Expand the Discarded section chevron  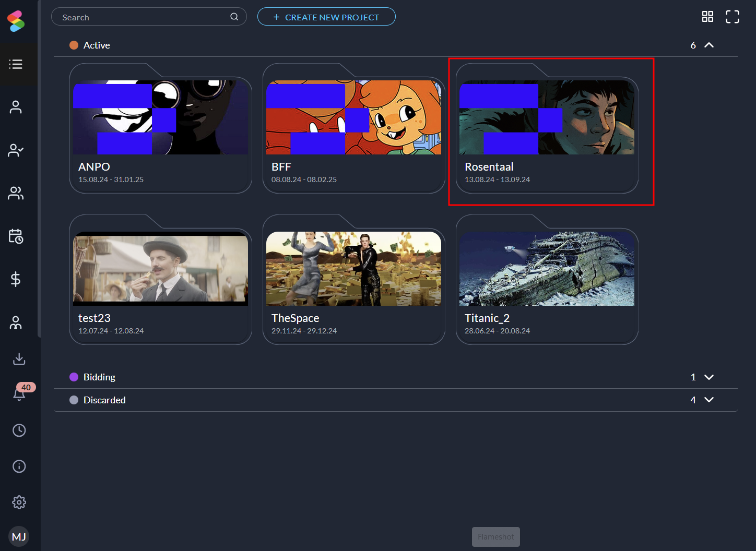(709, 400)
